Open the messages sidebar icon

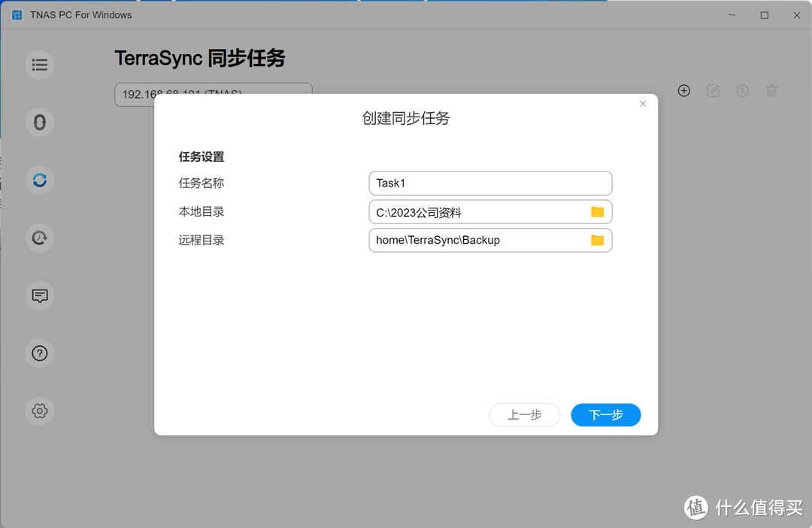point(40,296)
